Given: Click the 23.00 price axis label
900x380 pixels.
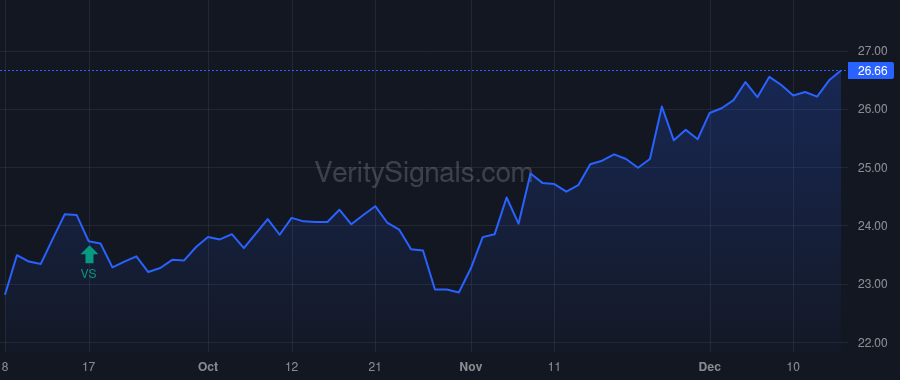Looking at the screenshot, I should click(872, 284).
